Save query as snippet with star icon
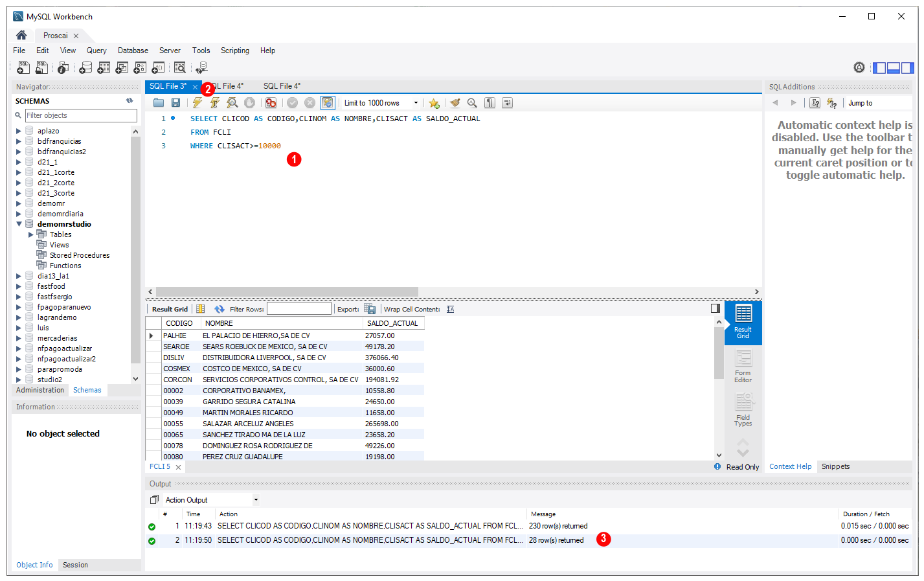This screenshot has width=924, height=581. pos(434,103)
